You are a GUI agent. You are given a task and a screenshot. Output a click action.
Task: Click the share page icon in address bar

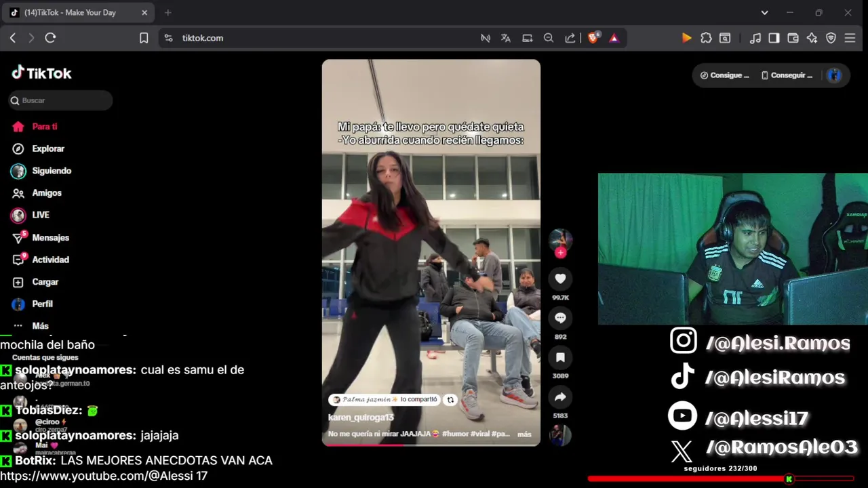click(x=570, y=38)
